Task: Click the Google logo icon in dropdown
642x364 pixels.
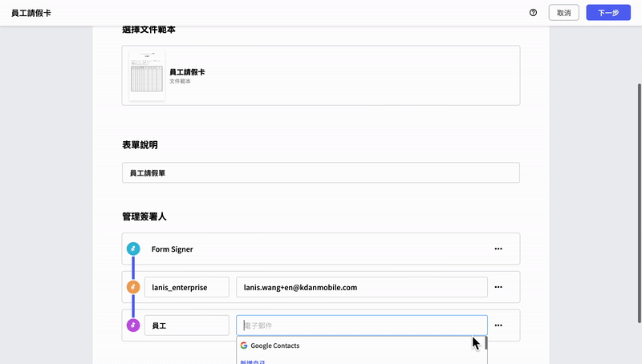Action: tap(244, 346)
